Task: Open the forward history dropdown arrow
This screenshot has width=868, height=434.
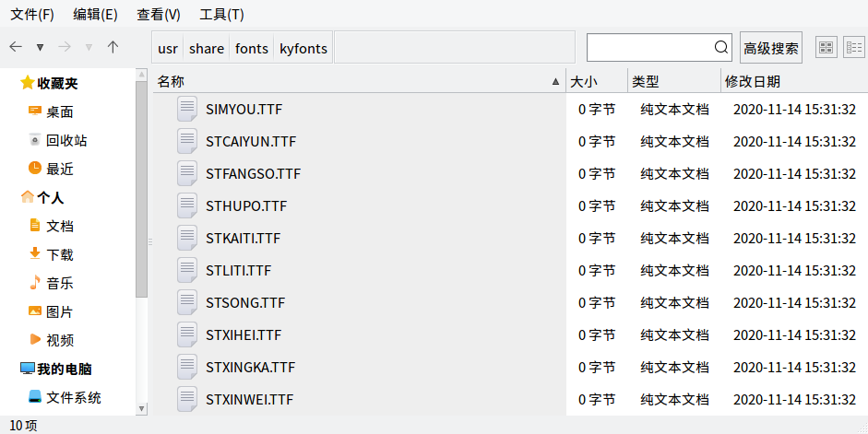Action: [89, 48]
